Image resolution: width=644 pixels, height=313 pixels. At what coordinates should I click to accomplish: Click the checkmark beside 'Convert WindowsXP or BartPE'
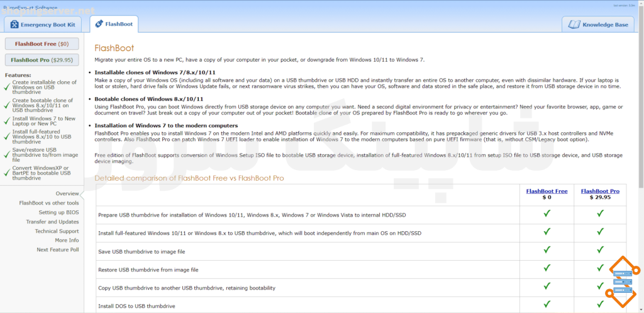[6, 173]
